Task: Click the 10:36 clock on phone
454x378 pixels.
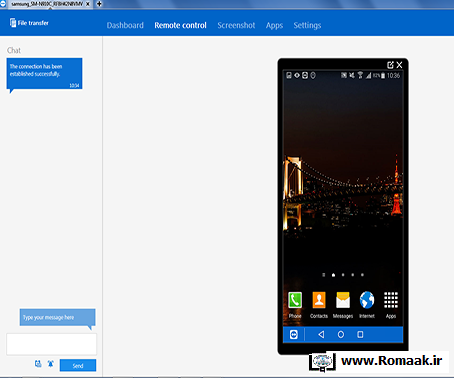Action: pos(393,76)
